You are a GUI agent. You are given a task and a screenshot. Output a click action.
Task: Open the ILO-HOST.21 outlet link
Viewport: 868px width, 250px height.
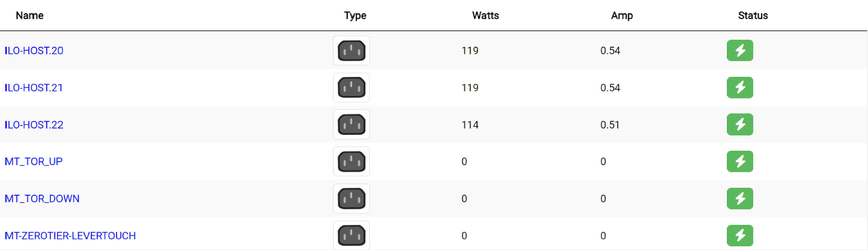pos(33,88)
